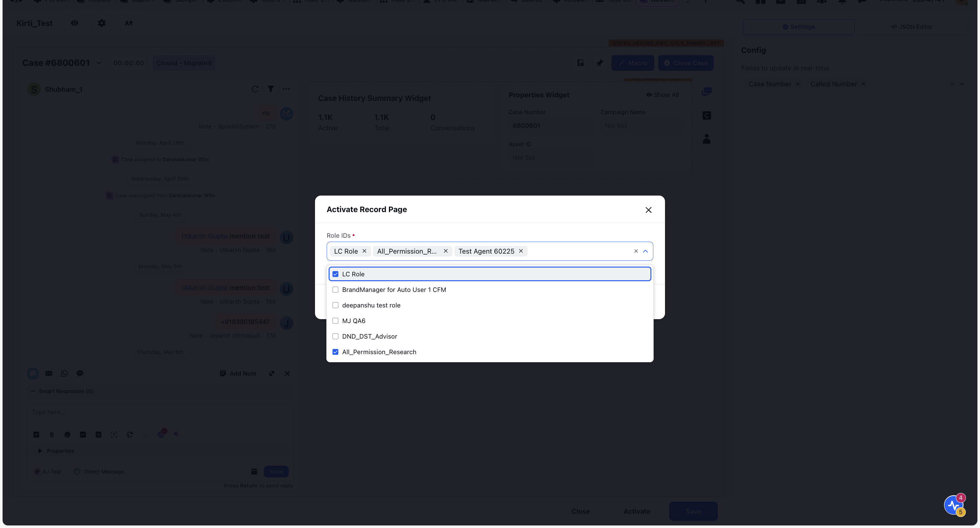Remove the Test Agent 60225 tag

[521, 251]
